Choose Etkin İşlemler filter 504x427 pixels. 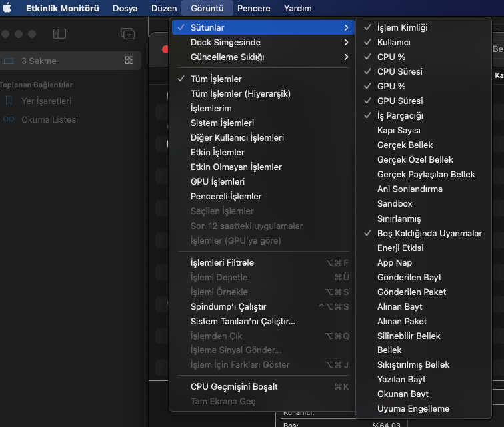pyautogui.click(x=263, y=152)
